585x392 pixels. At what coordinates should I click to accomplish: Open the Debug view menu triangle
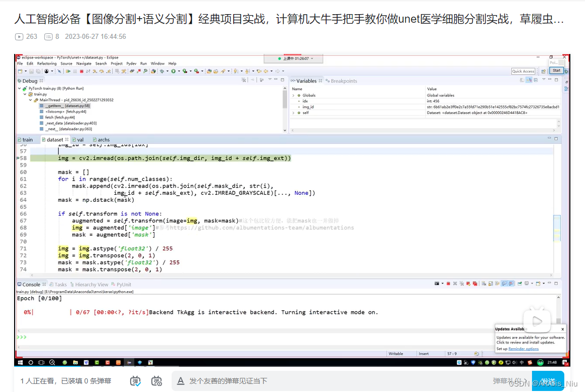[x=270, y=80]
